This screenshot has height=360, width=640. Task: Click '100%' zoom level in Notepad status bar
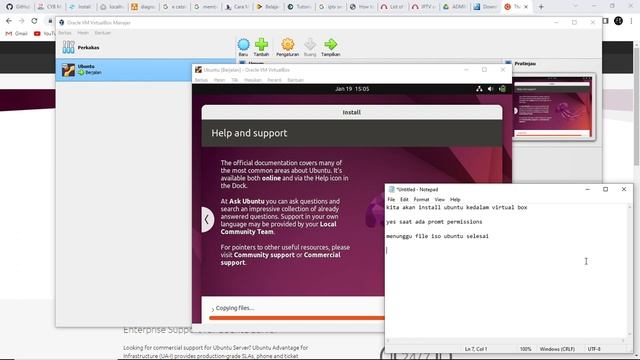(x=525, y=349)
